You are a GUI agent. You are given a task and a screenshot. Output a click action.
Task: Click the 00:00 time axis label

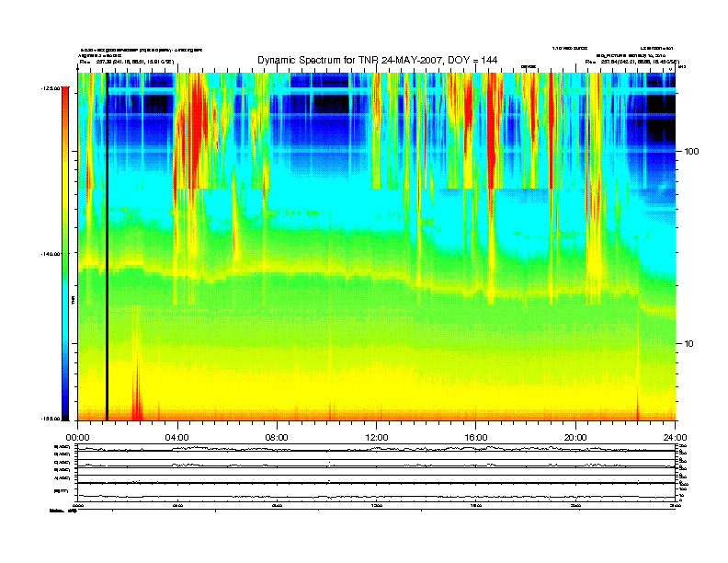tap(77, 438)
